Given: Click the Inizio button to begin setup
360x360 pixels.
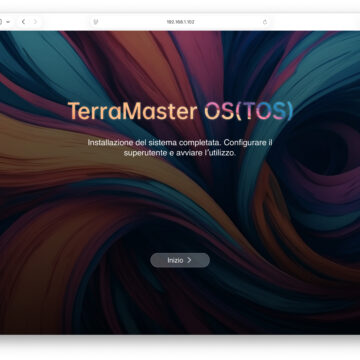Looking at the screenshot, I should pos(180,260).
